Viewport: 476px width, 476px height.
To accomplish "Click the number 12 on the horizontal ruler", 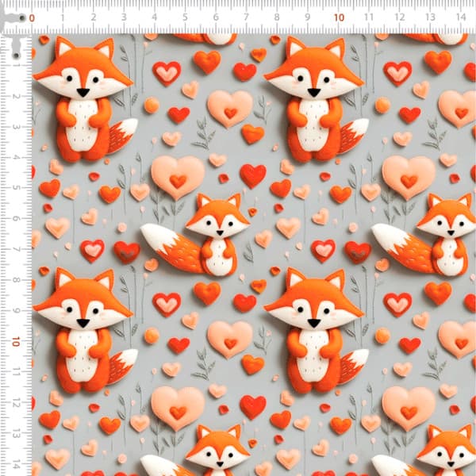I will 400,17.
